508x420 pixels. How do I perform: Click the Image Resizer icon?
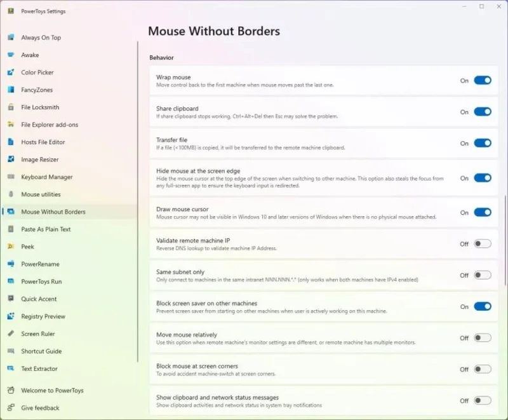[x=11, y=159]
